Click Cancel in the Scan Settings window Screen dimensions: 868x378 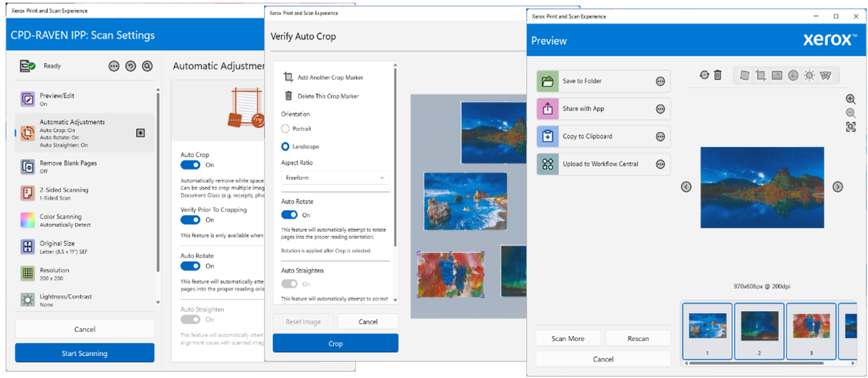click(85, 329)
